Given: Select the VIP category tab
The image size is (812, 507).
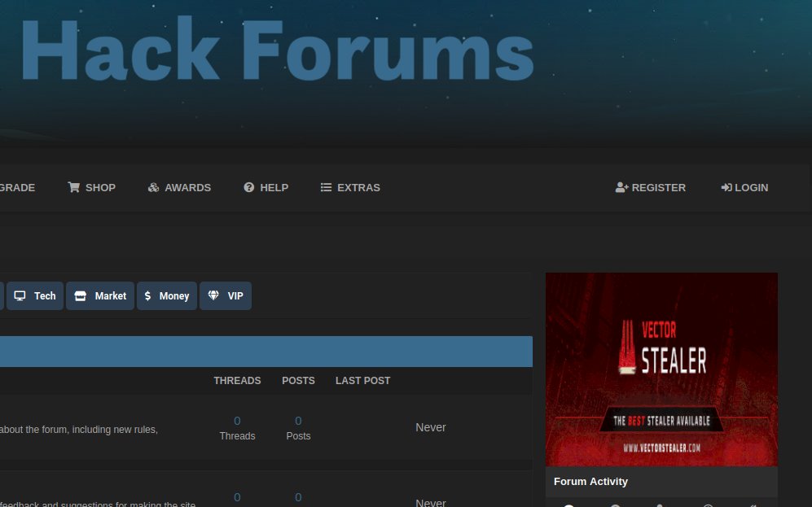Looking at the screenshot, I should point(226,296).
